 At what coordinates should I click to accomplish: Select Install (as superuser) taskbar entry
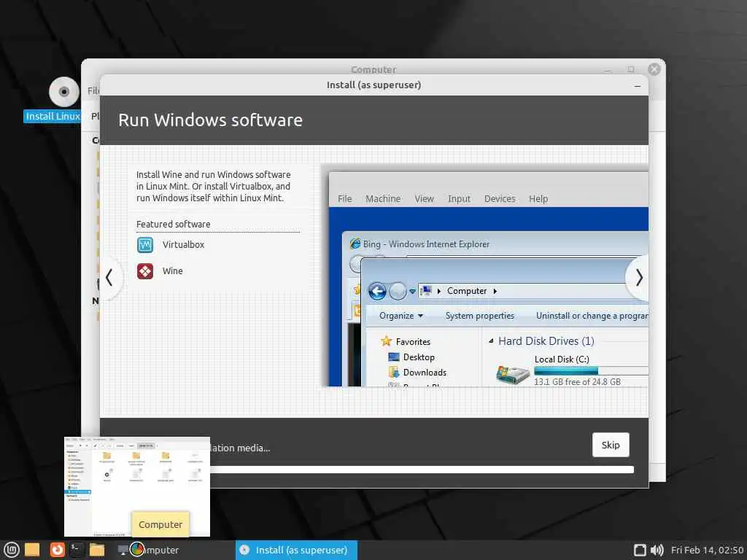296,550
